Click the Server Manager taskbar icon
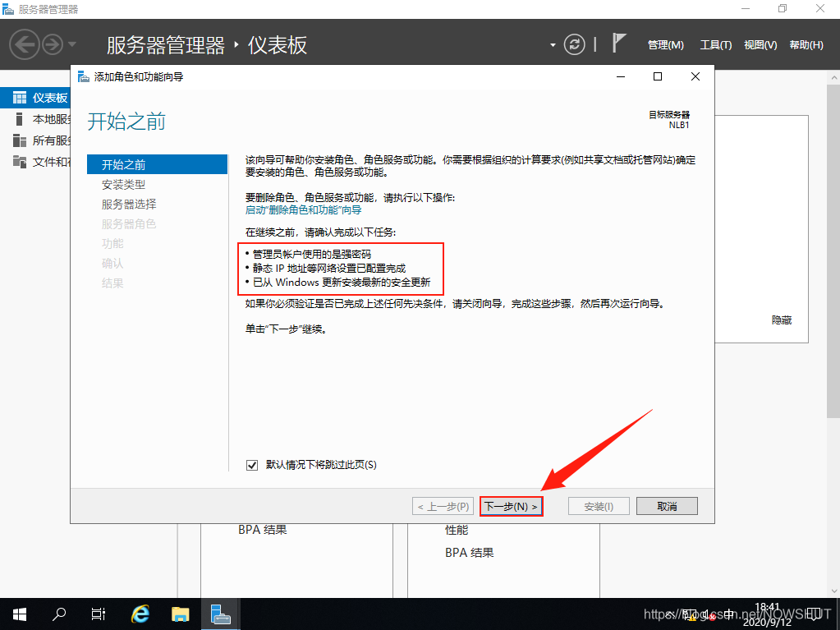The image size is (840, 630). click(220, 614)
